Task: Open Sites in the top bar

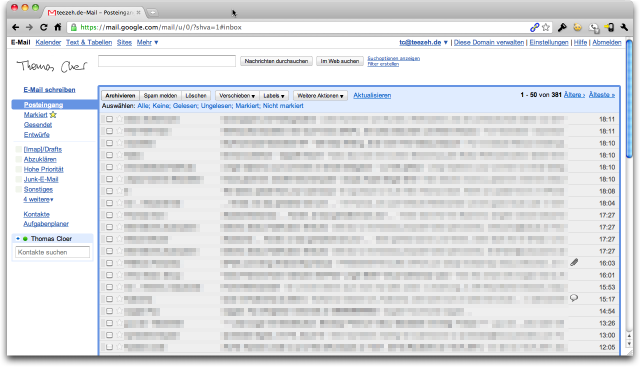Action: coord(124,42)
